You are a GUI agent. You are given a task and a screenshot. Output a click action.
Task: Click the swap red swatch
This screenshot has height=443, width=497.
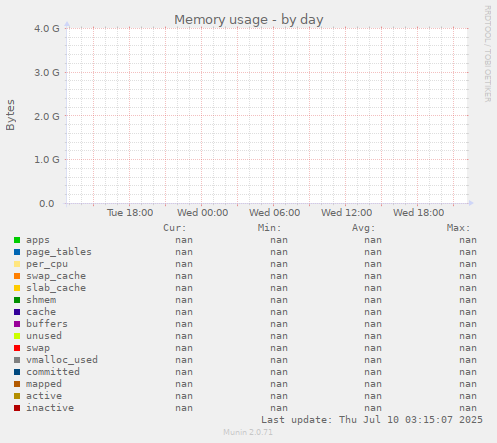17,348
